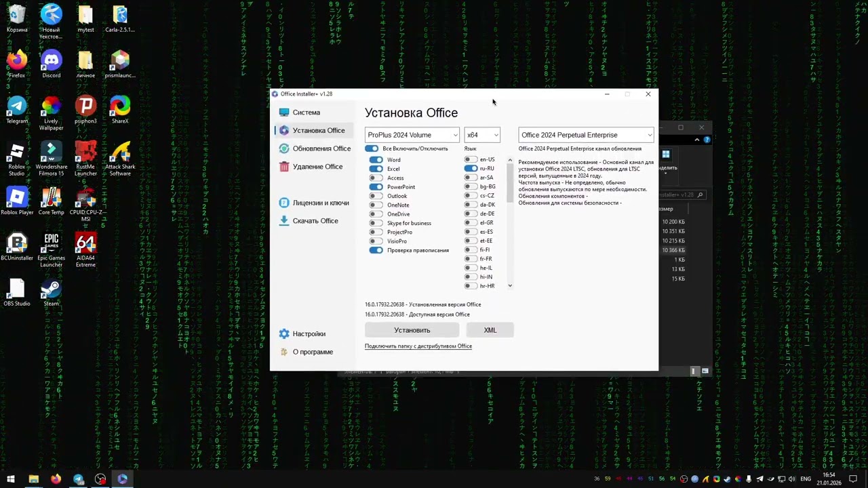Click language list scroll-down arrow
The height and width of the screenshot is (488, 868).
pos(510,286)
